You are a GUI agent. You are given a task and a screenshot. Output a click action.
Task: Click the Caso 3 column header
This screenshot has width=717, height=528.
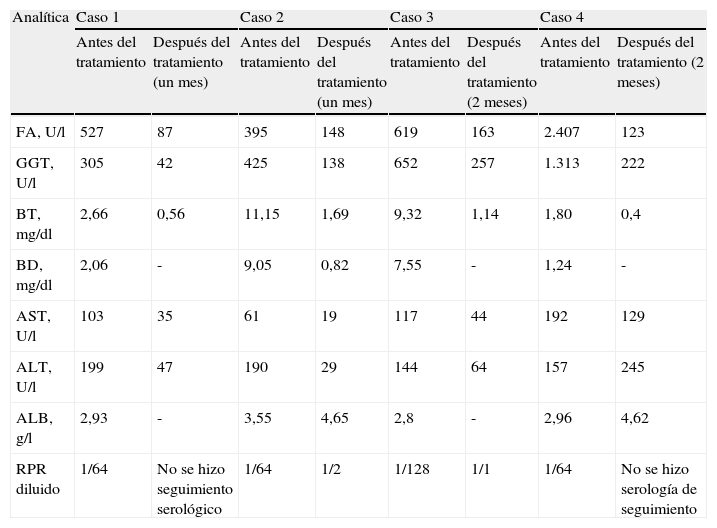(411, 18)
